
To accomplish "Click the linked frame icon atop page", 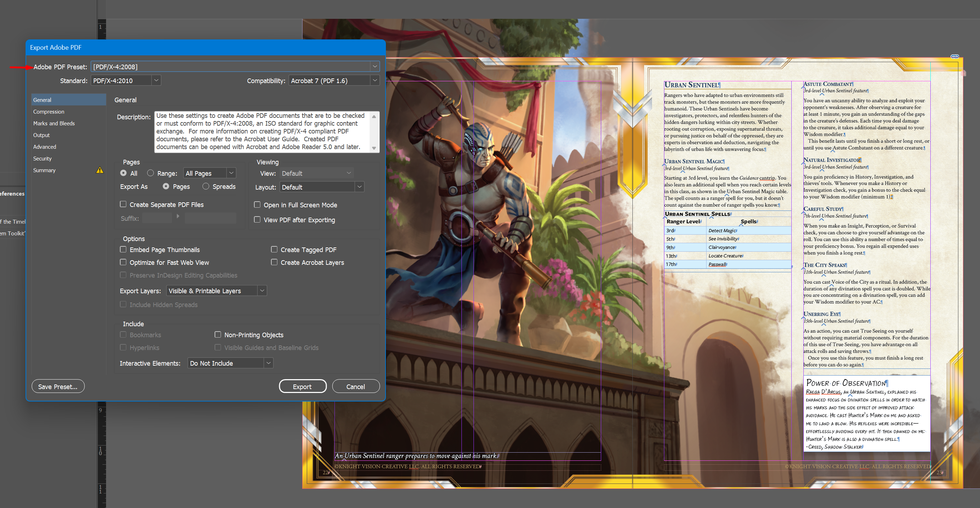I will [x=954, y=57].
